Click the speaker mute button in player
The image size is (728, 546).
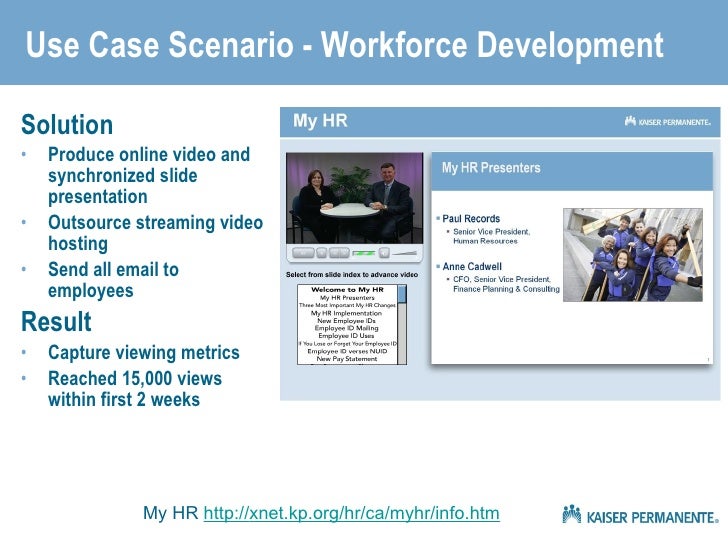[384, 253]
